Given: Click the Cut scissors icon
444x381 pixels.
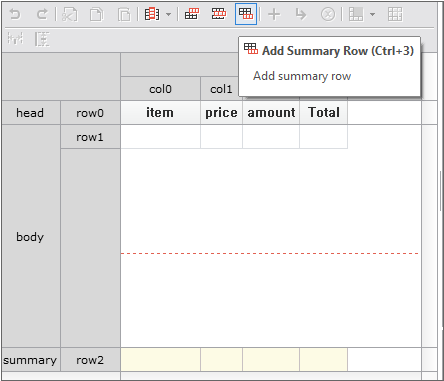Looking at the screenshot, I should [x=70, y=14].
